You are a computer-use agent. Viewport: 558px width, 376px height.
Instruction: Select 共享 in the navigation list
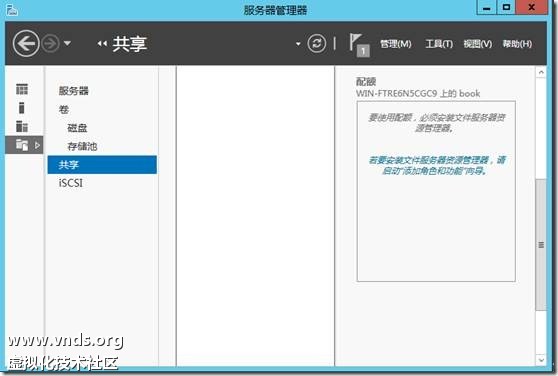click(102, 165)
